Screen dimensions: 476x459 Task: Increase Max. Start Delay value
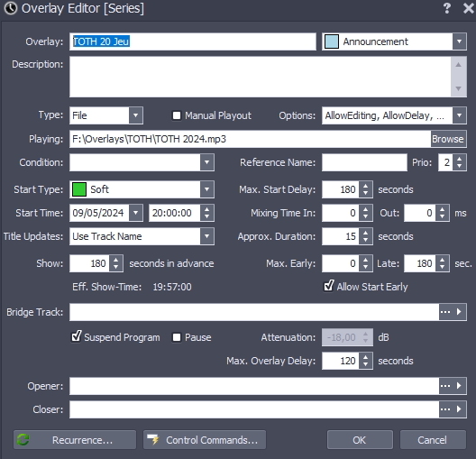(365, 186)
